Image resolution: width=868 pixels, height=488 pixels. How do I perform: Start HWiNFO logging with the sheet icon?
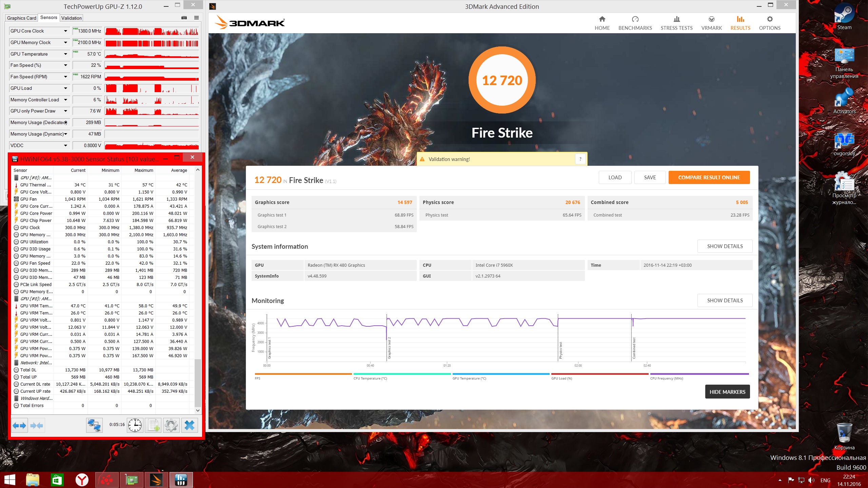point(153,425)
